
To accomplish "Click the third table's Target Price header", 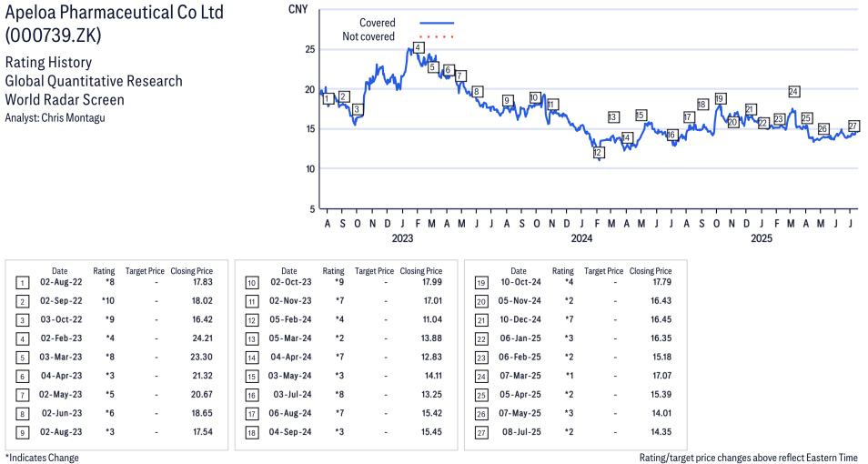I will (603, 271).
